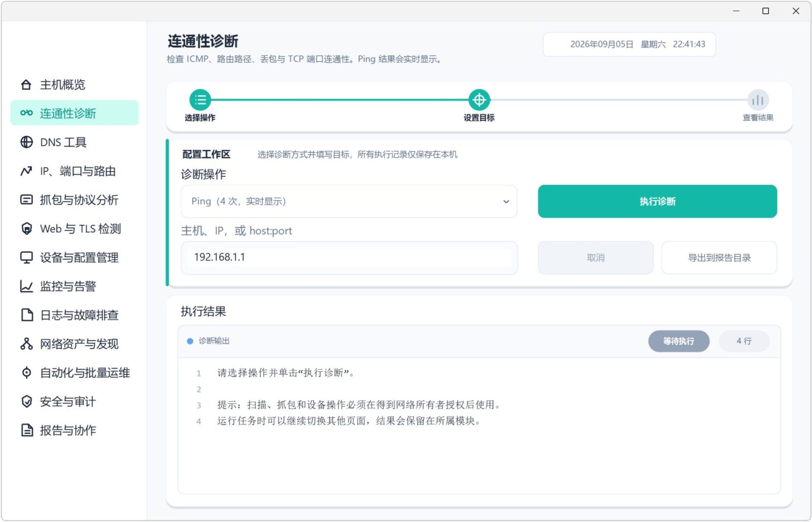Screen dimensions: 812x522
Task: Click the file icon beside 日志与故障排查
Action: [26, 315]
